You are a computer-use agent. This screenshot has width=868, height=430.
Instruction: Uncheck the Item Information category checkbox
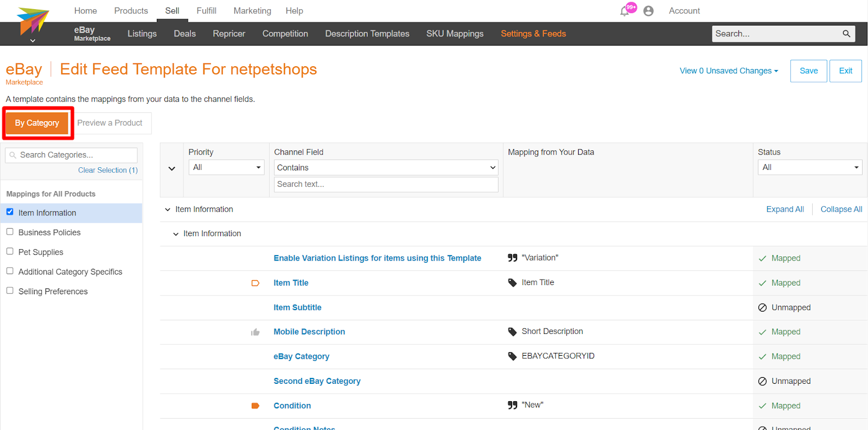pos(10,212)
